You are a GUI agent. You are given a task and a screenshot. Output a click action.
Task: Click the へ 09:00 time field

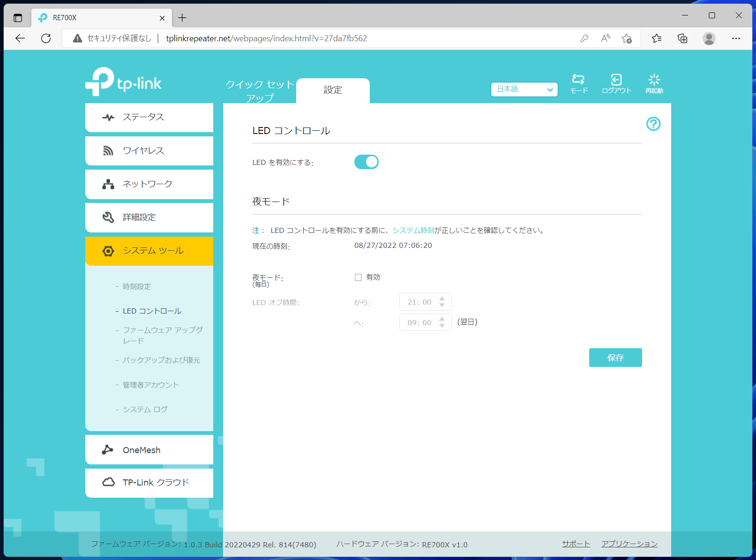(x=425, y=322)
